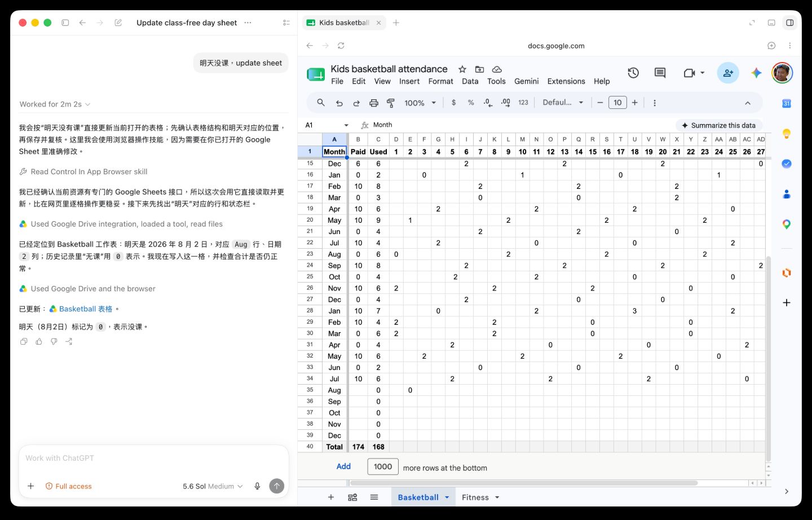This screenshot has height=520, width=812.
Task: Open Contacts in the side panel
Action: (787, 194)
